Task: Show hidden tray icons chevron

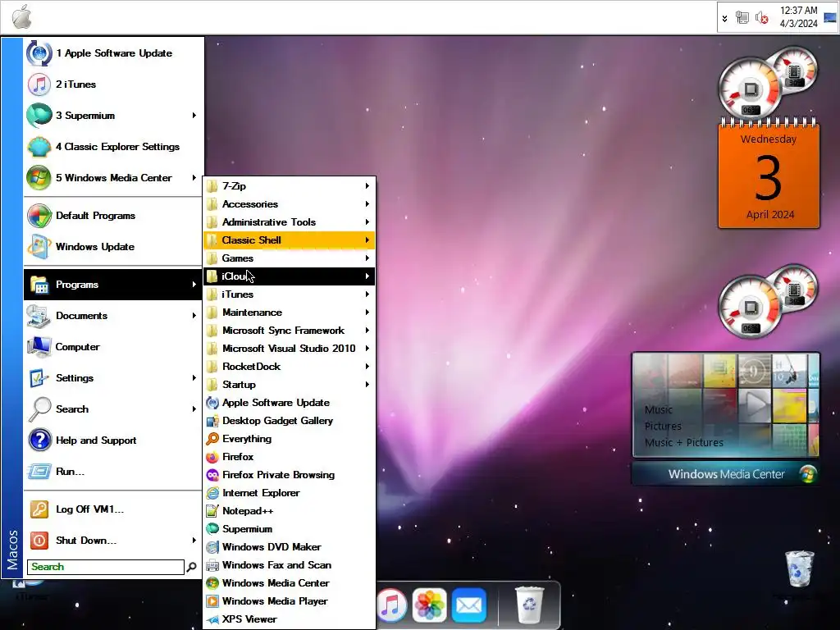Action: (x=724, y=18)
